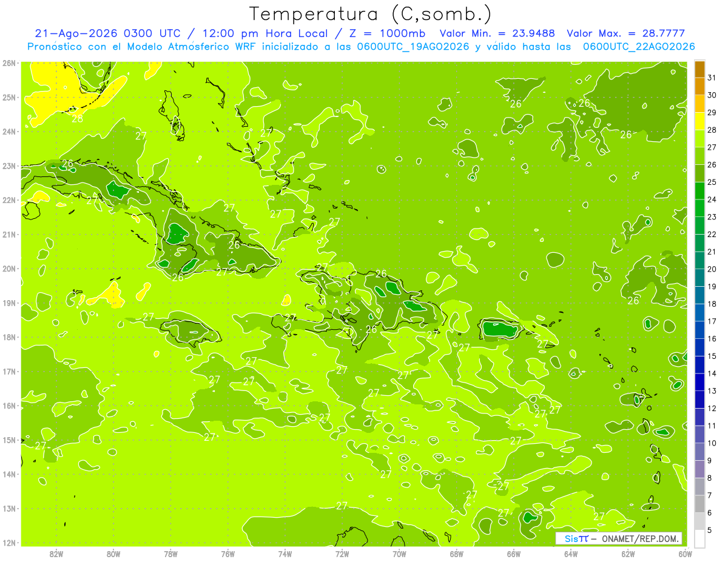Click the dark green cool patch over Puerto Rico

pos(500,330)
